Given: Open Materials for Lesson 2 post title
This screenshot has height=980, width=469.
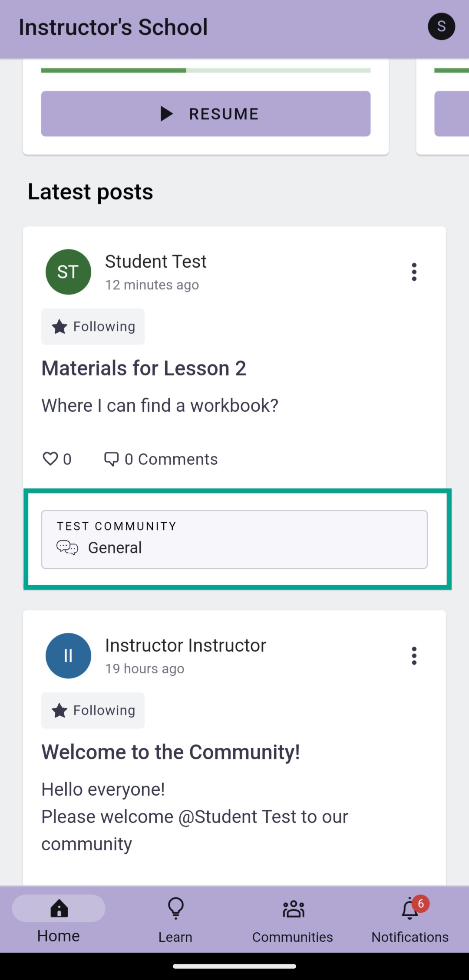Looking at the screenshot, I should click(144, 368).
